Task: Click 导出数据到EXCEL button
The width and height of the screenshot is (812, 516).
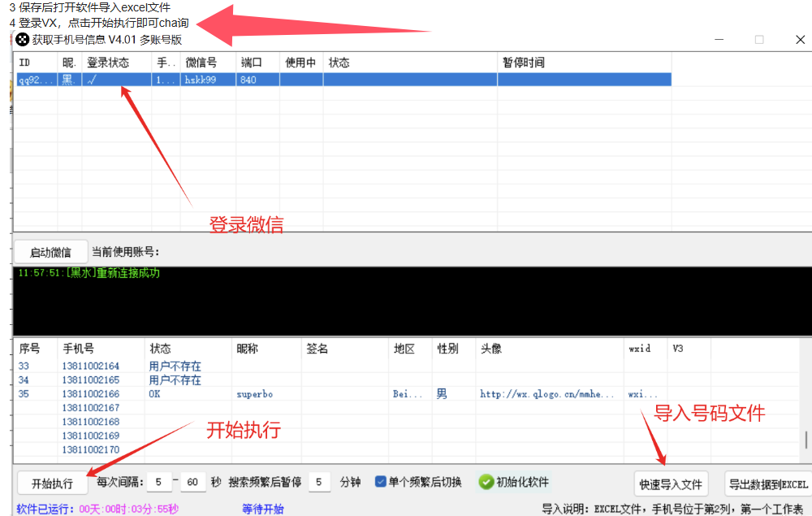Action: (x=768, y=484)
